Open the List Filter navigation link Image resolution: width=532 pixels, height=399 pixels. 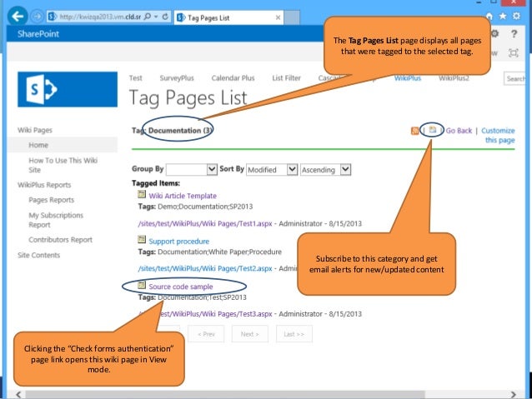tap(286, 78)
